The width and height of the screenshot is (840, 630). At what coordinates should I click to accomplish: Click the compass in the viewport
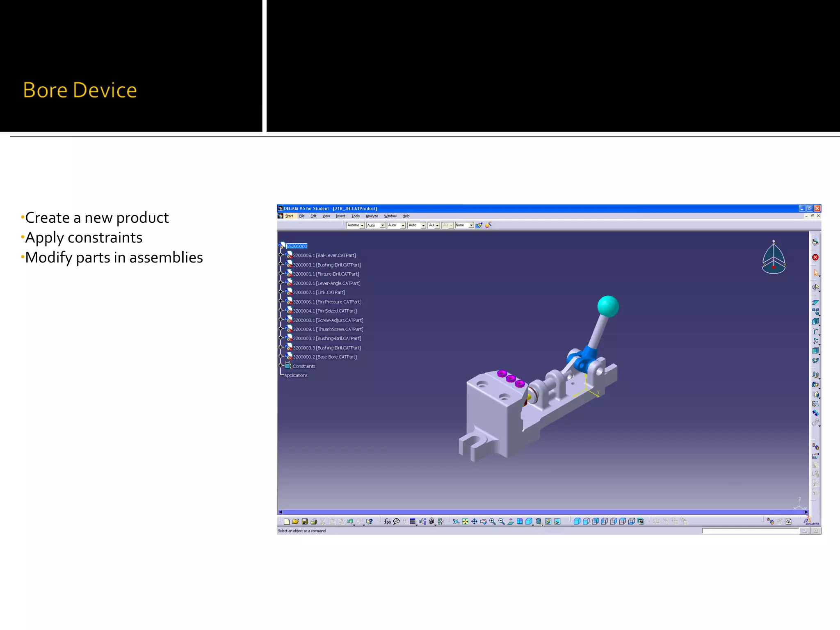774,258
